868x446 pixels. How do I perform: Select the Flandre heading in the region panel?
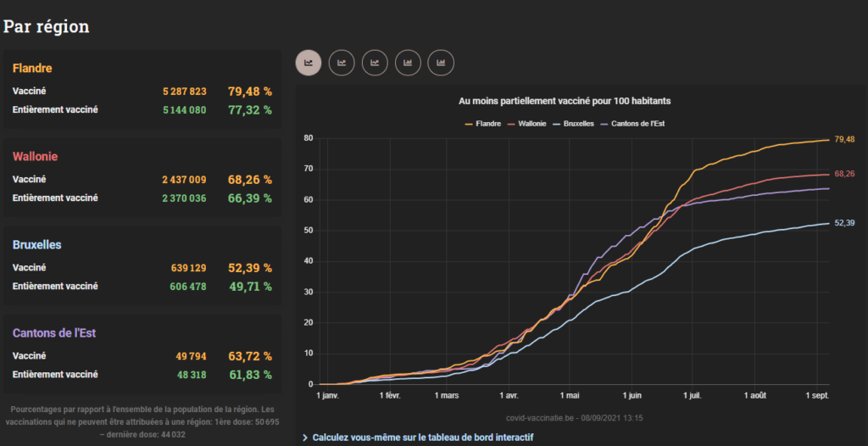33,68
